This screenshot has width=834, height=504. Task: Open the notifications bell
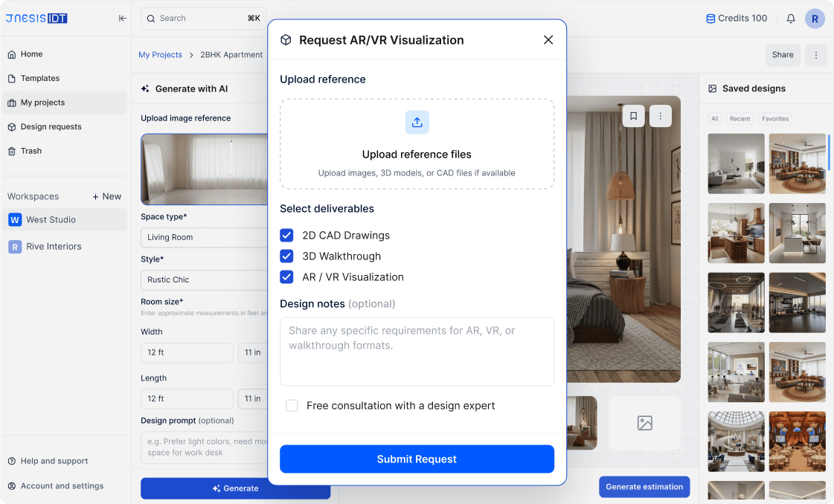791,19
